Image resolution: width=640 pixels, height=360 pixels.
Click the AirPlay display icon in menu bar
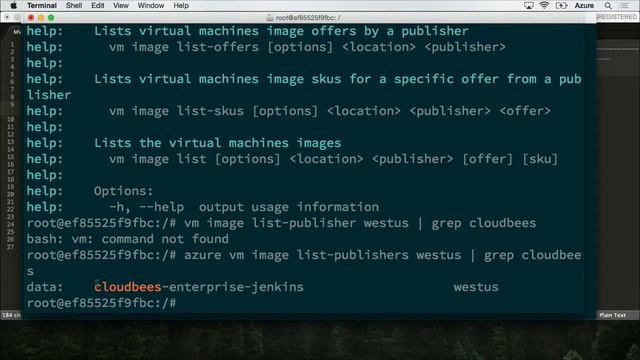click(529, 6)
